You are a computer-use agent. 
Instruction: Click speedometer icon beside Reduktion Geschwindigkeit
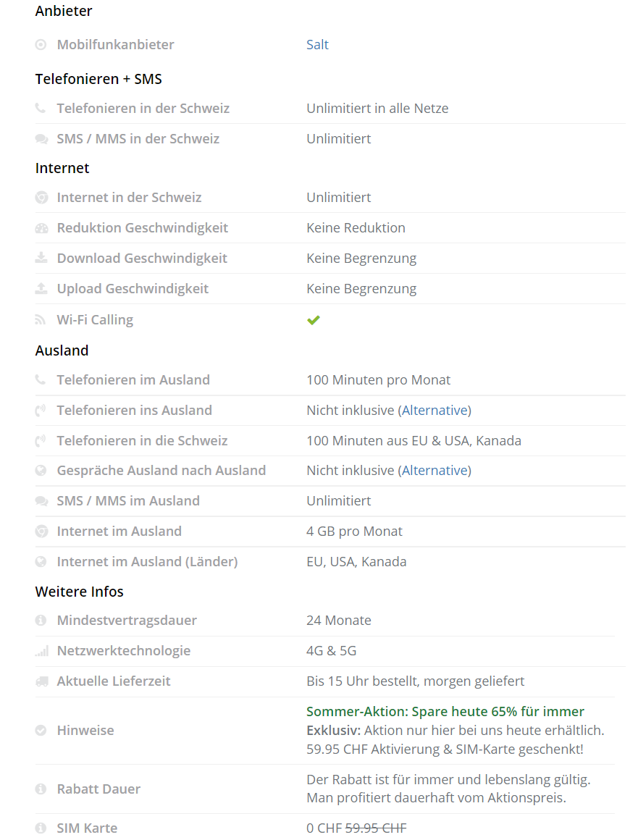click(x=41, y=228)
